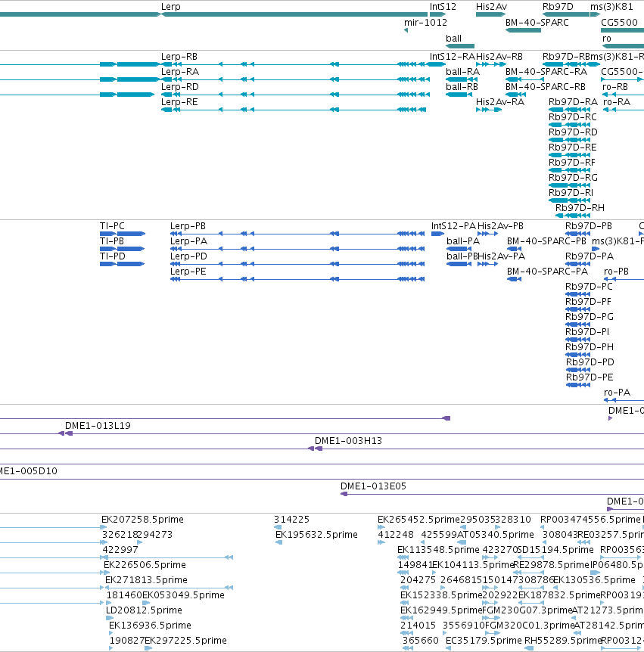Select EST EK226506.5prime
The width and height of the screenshot is (644, 652).
[x=145, y=565]
